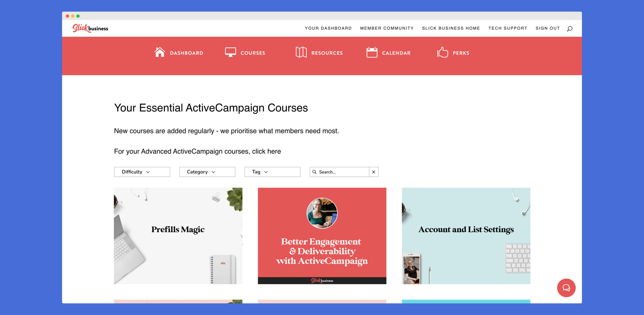Screen dimensions: 644x315
Task: Expand the Difficulty filter dropdown
Action: (x=142, y=172)
